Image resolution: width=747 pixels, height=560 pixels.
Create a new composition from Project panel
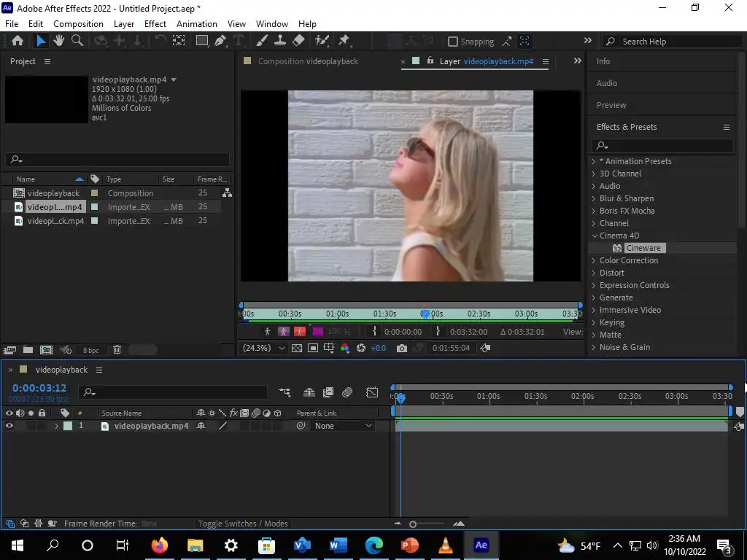click(46, 350)
